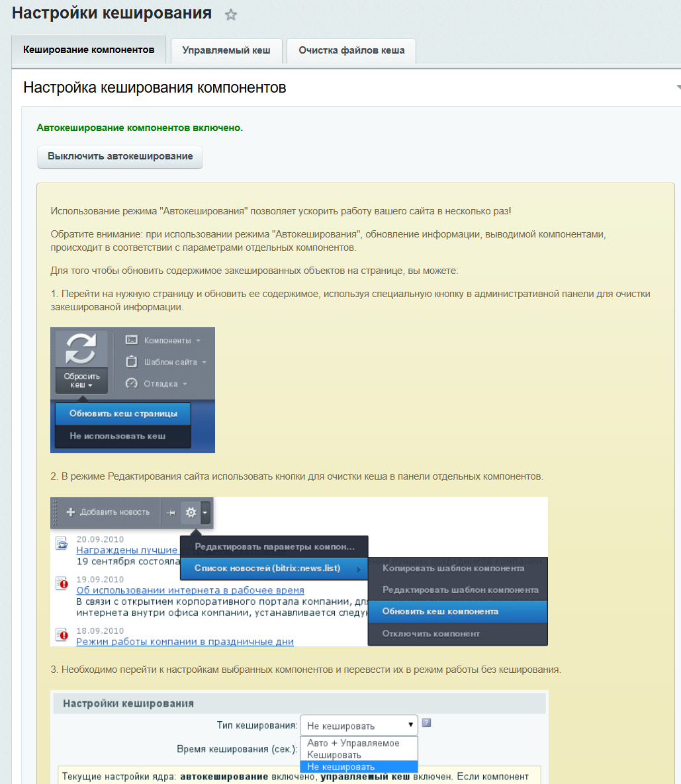Image resolution: width=681 pixels, height=784 pixels.
Task: Click news icon beside 20.09.2010 entry
Action: coord(62,543)
